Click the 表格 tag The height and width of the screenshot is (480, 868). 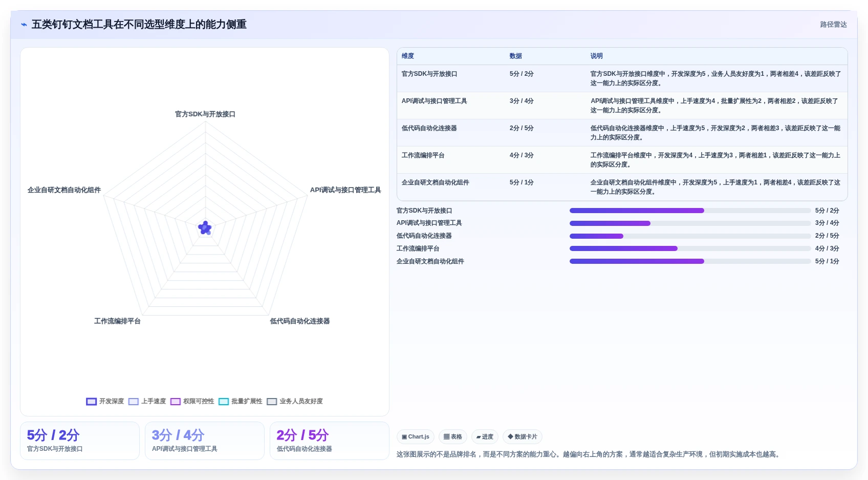[x=453, y=437]
